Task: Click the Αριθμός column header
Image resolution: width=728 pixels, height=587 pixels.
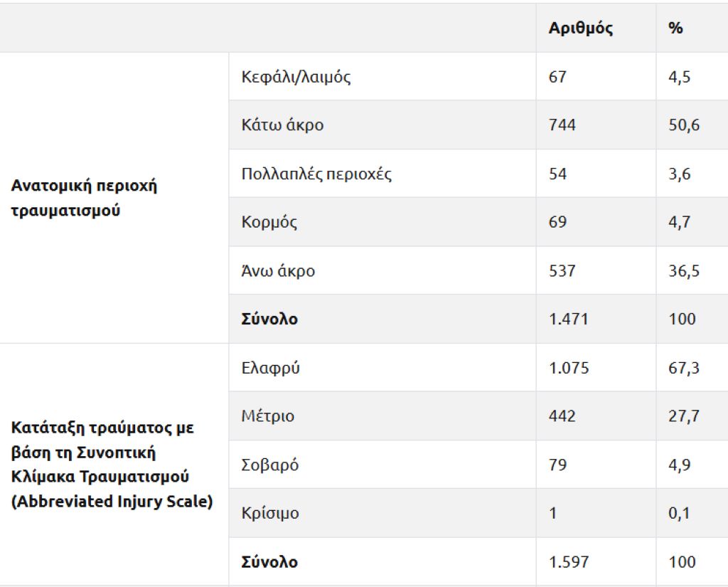Action: pos(580,28)
